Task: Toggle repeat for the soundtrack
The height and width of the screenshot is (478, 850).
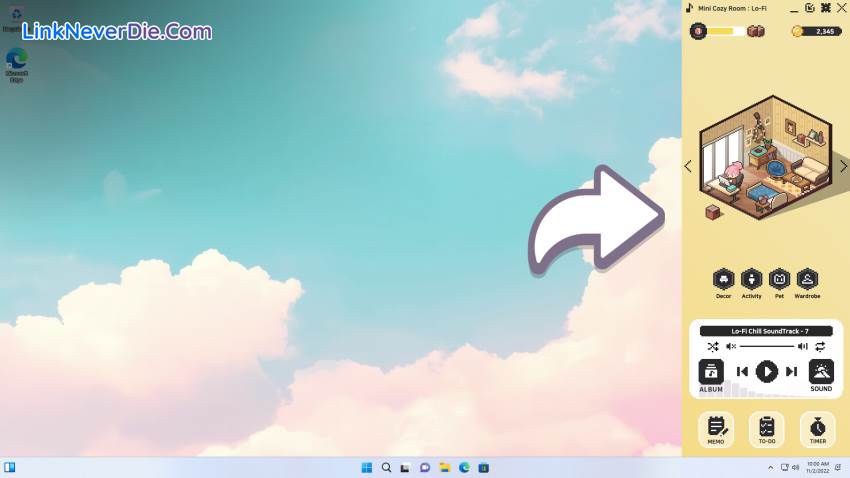Action: (x=820, y=346)
